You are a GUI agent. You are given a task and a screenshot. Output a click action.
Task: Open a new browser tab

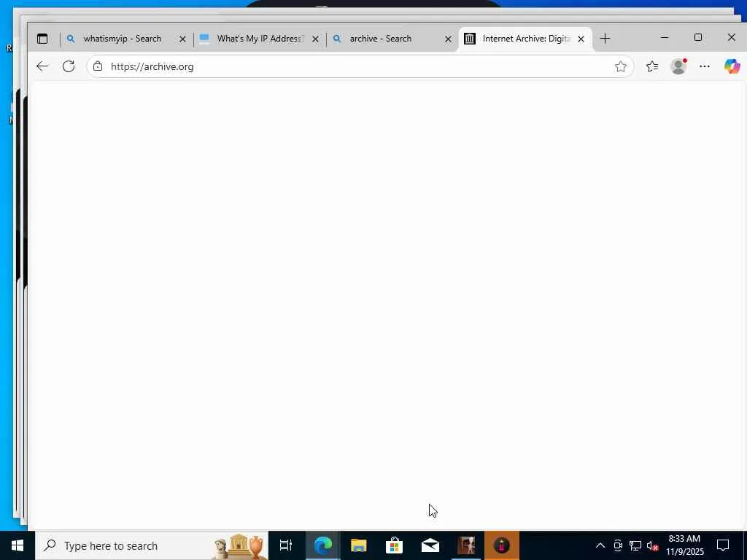point(605,39)
